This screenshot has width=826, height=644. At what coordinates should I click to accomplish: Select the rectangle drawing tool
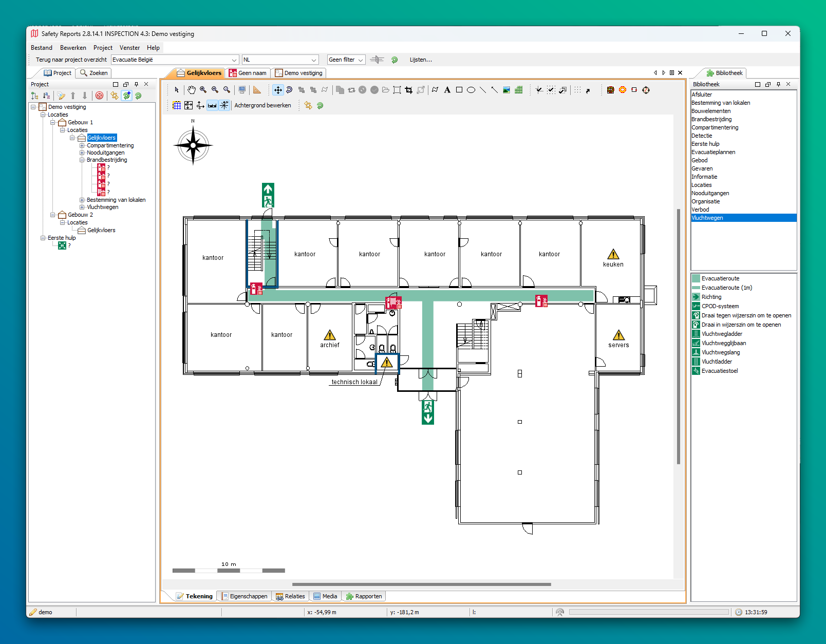tap(459, 90)
